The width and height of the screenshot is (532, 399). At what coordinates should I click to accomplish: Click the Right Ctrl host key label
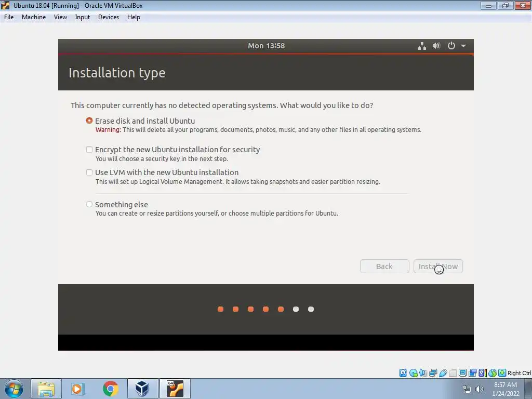[x=519, y=373]
